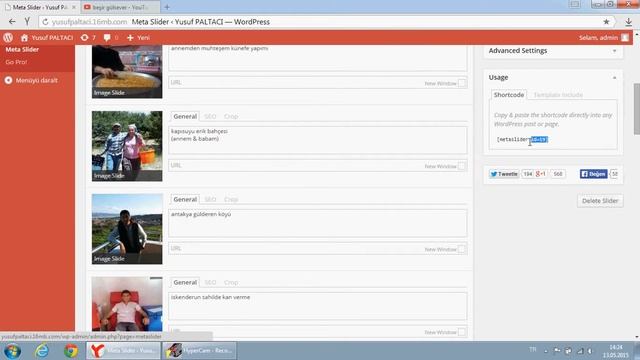This screenshot has height=360, width=640.
Task: Bookmark the page with the star icon
Action: 606,22
